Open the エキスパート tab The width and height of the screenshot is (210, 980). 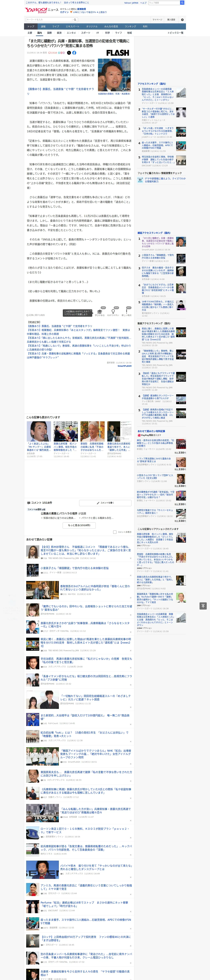coord(72,26)
